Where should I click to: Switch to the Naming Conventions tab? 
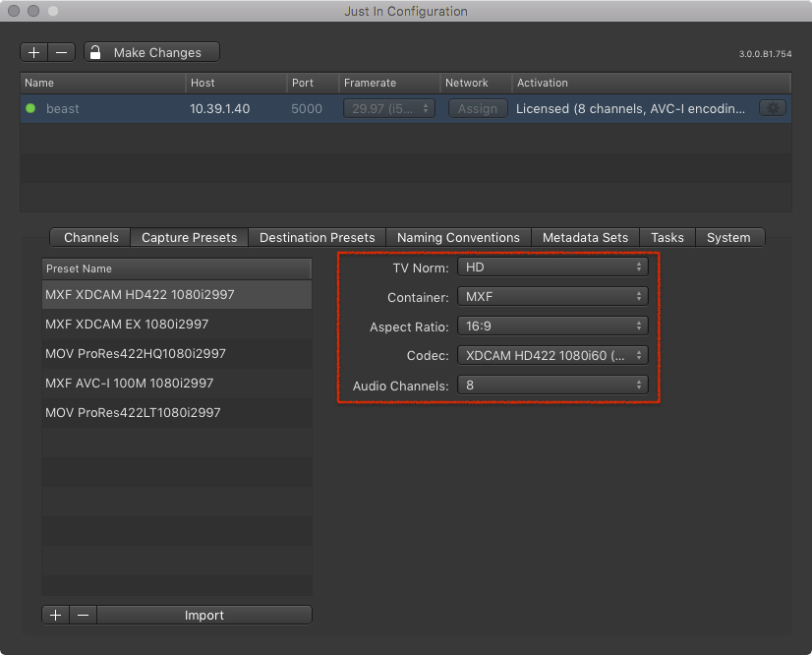458,237
